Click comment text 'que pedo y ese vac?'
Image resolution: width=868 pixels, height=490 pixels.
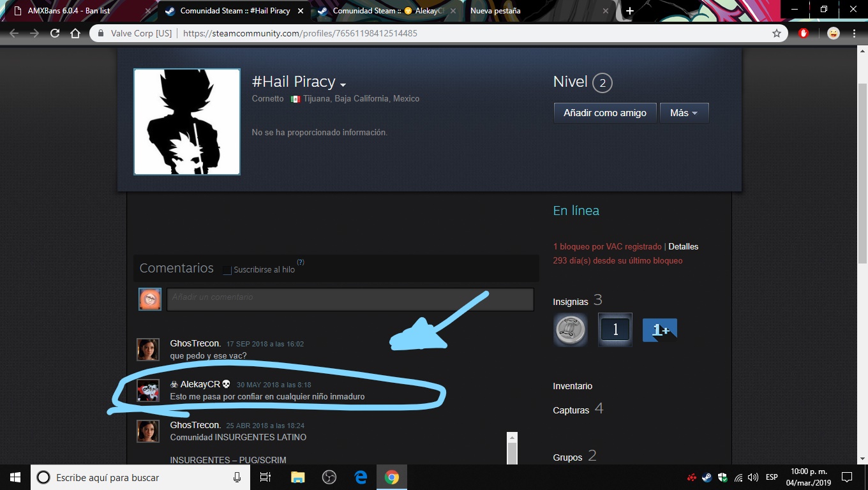208,355
